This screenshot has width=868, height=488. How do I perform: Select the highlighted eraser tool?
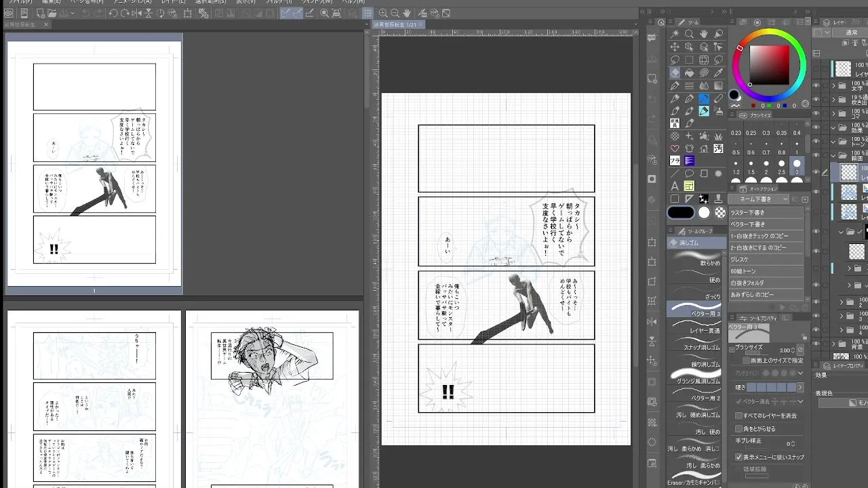(675, 73)
